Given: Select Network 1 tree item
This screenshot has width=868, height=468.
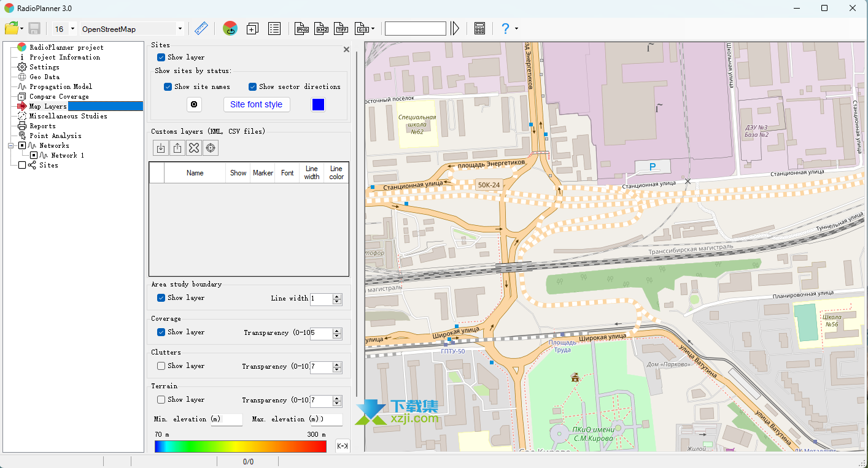Looking at the screenshot, I should click(68, 155).
